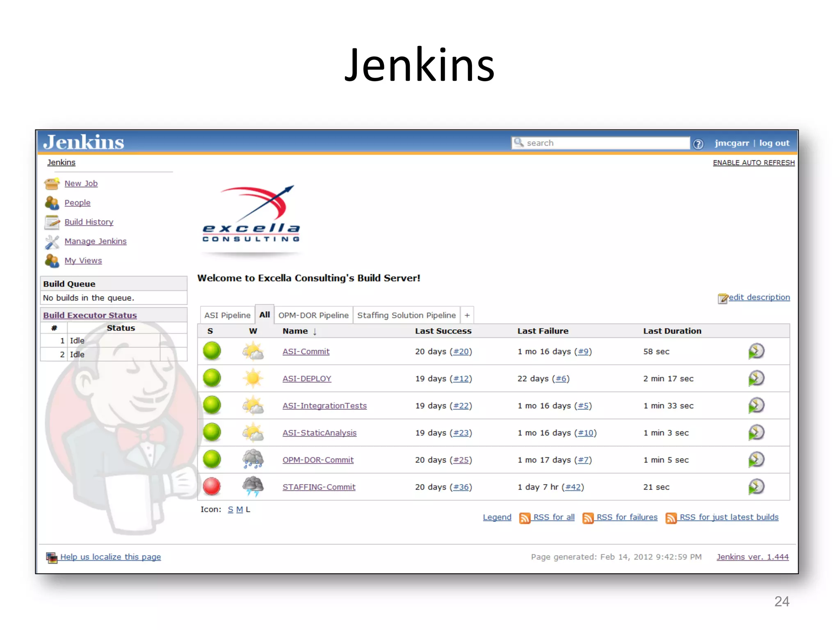Switch icon size to M
This screenshot has width=840, height=630.
[240, 509]
